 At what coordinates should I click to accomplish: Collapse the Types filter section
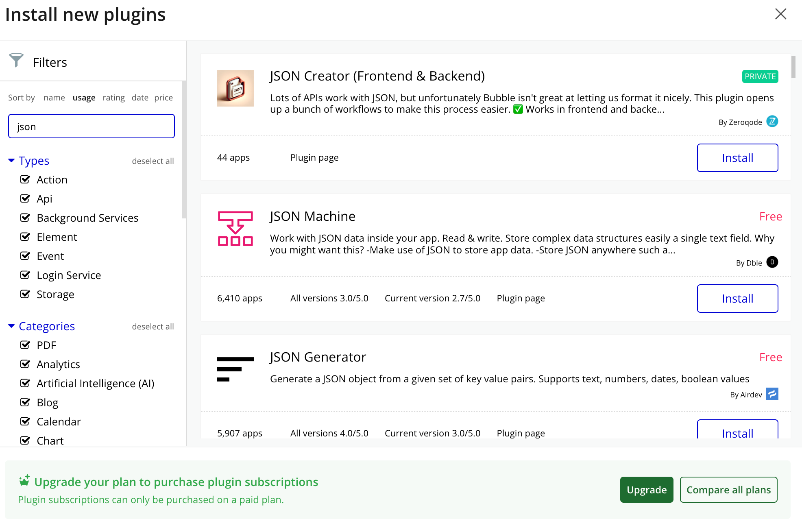[x=29, y=161]
